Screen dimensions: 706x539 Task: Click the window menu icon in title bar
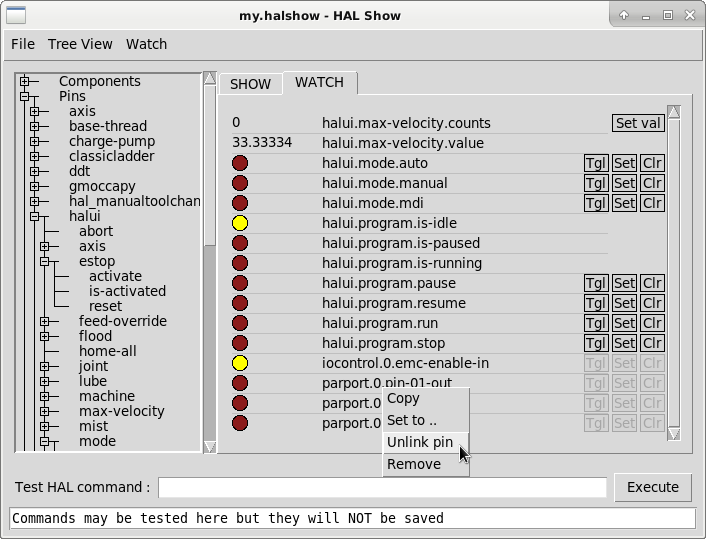click(x=15, y=15)
